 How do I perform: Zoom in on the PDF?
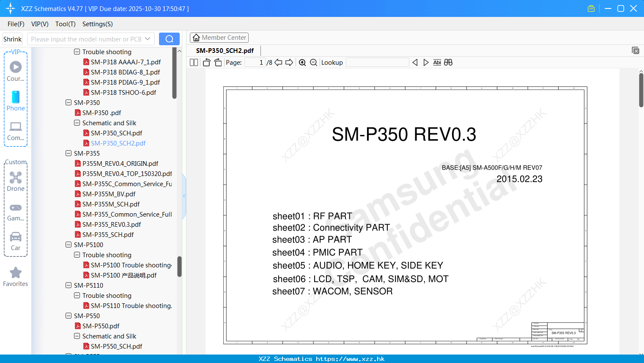(x=302, y=63)
